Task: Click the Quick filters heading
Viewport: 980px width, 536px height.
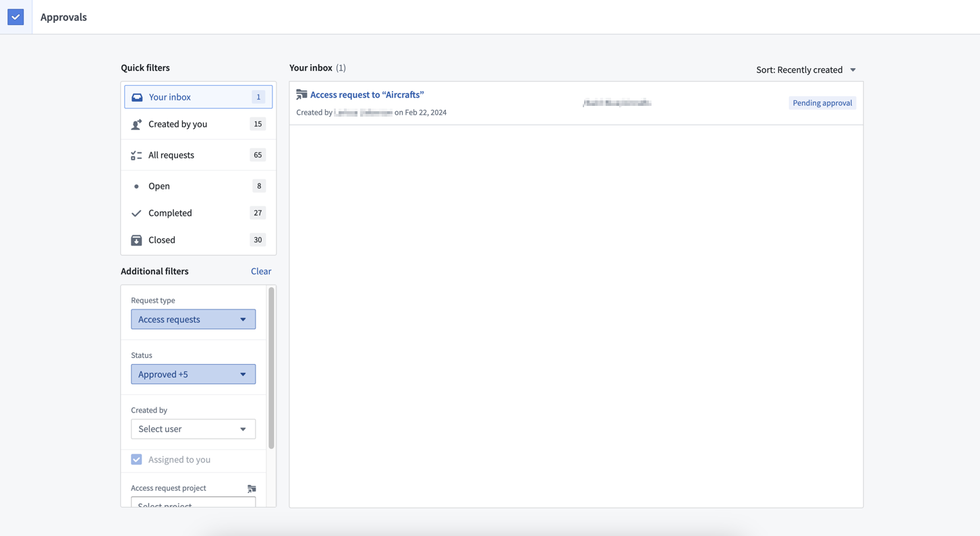Action: (145, 68)
